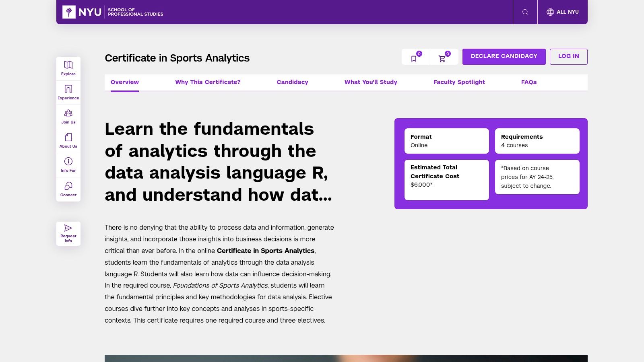This screenshot has width=644, height=362.
Task: Click the Requirements 4 courses card
Action: point(537,141)
